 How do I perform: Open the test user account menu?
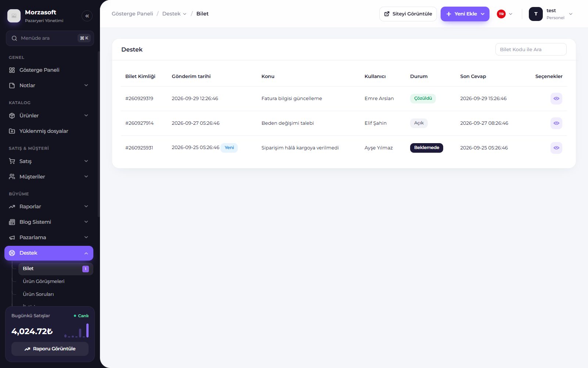pos(551,14)
